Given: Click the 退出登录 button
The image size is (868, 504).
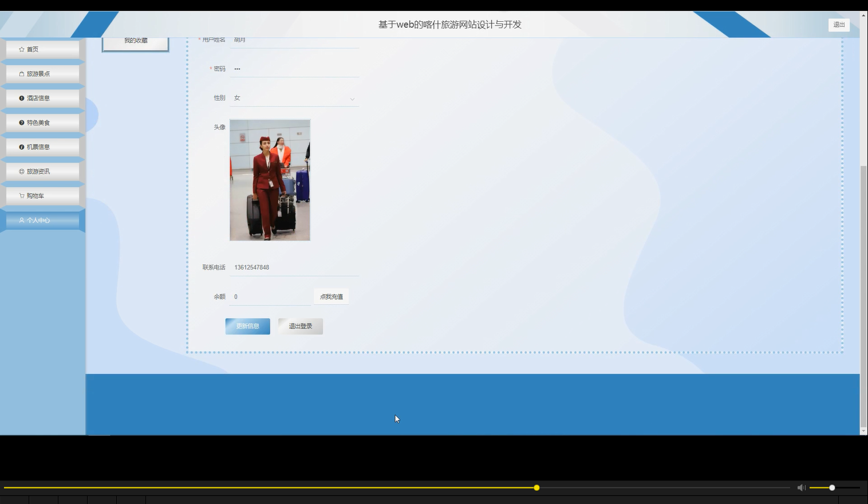Looking at the screenshot, I should click(301, 326).
